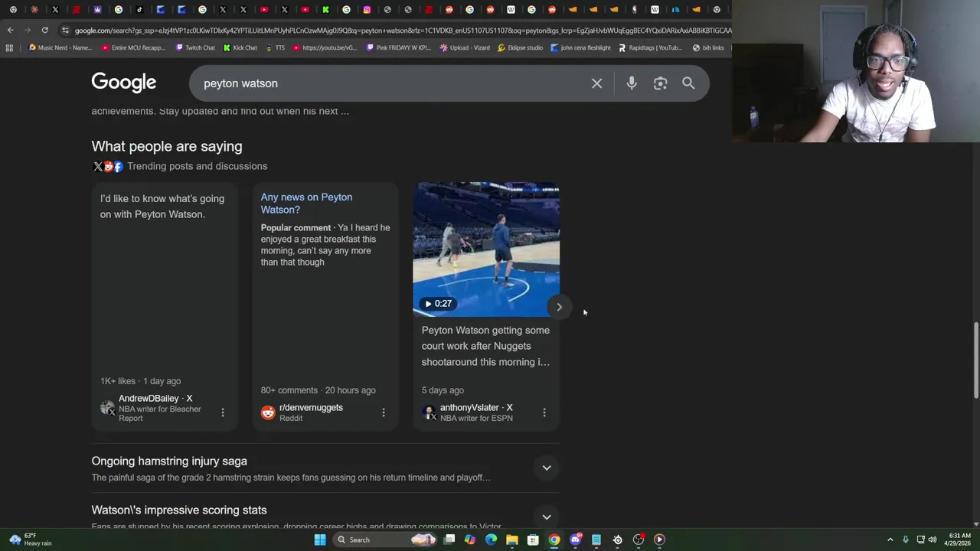Viewport: 980px width, 551px height.
Task: Click r/denvernuggets source name
Action: point(311,407)
